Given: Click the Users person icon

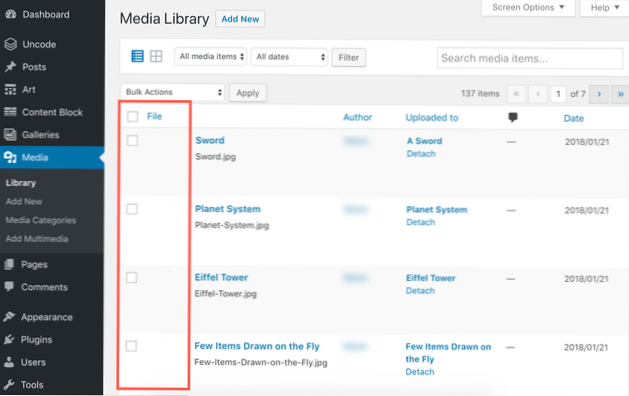Looking at the screenshot, I should pyautogui.click(x=9, y=362).
